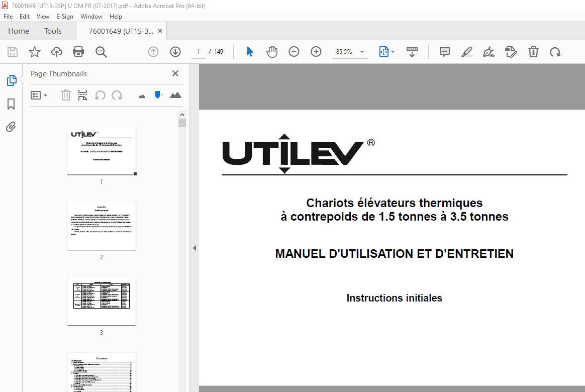Screen dimensions: 585x392
Task: Open the E-Sign menu
Action: (x=65, y=17)
